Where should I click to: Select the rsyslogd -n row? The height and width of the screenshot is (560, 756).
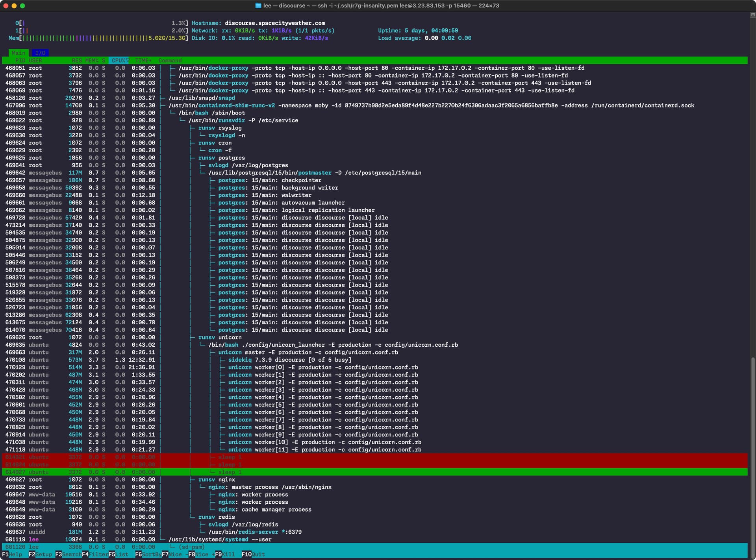point(374,135)
